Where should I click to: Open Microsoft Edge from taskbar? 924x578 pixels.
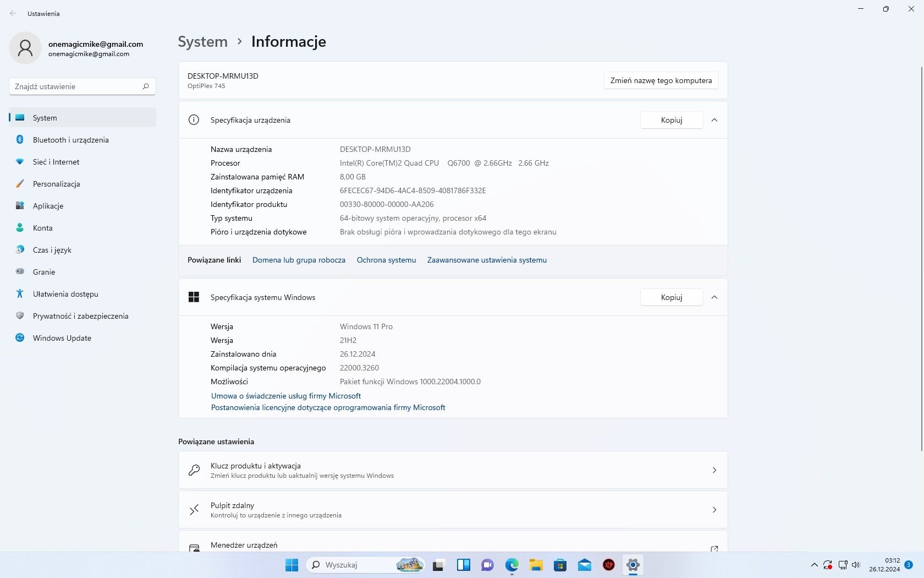point(512,565)
